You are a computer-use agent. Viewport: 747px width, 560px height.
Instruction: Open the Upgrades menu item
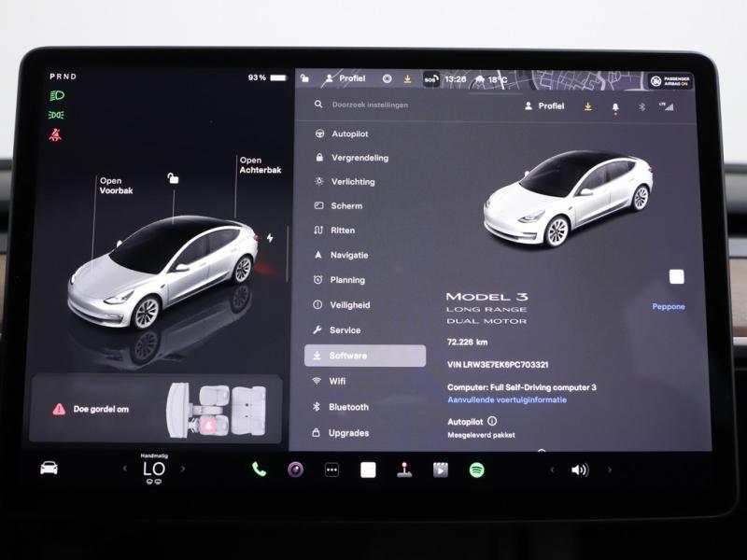pyautogui.click(x=340, y=433)
